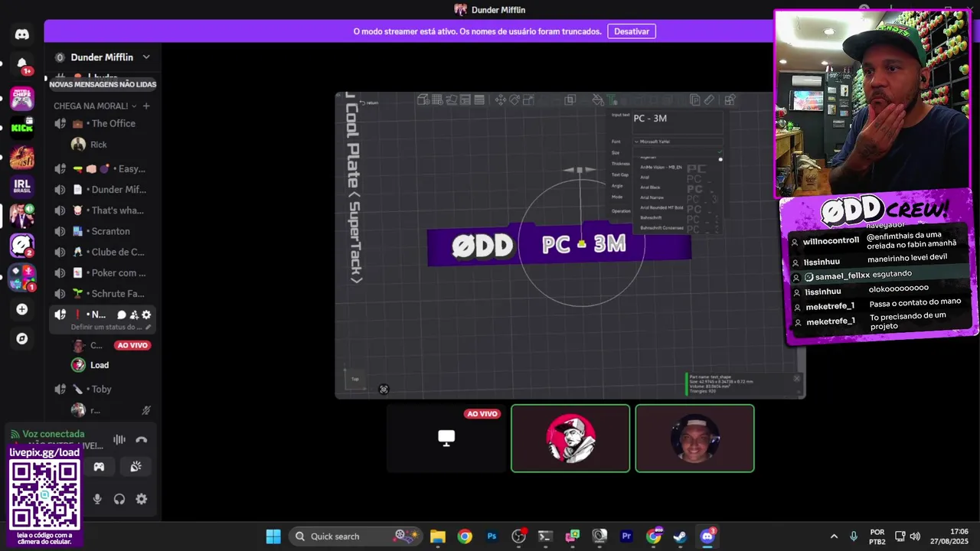Screen dimensions: 980x551
Task: Click the NOVAS MENSAGENS NÃO LIDAS banner
Action: tap(103, 84)
